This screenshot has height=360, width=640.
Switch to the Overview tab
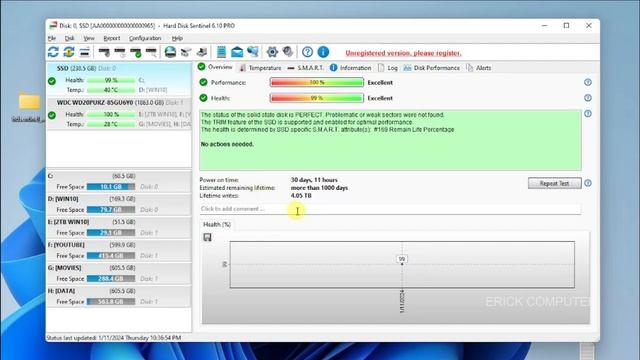pos(215,67)
